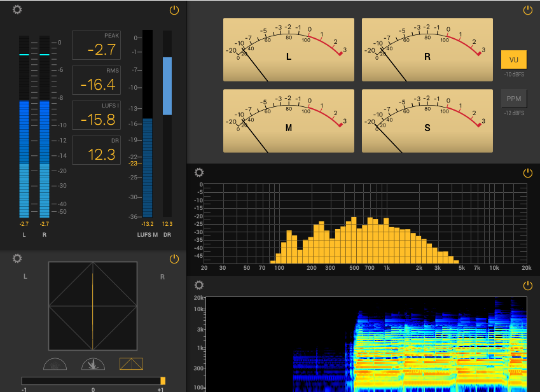Select the polar sample vectorscope mode icon
The image size is (540, 392).
coord(55,364)
